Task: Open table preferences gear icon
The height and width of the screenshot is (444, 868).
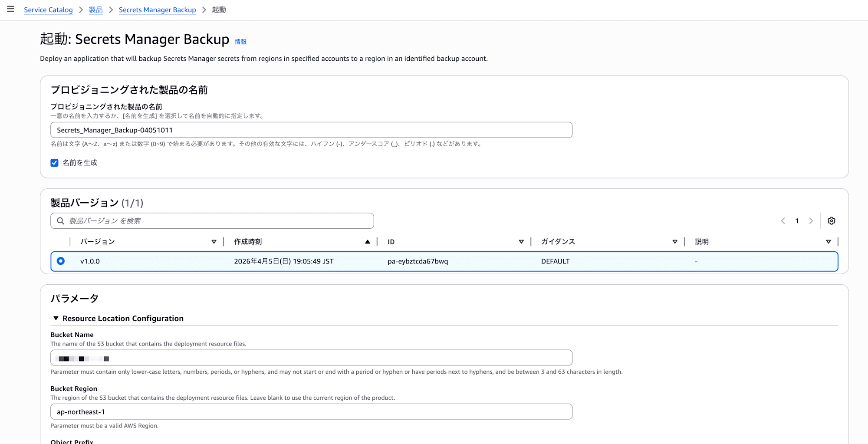Action: click(x=831, y=221)
